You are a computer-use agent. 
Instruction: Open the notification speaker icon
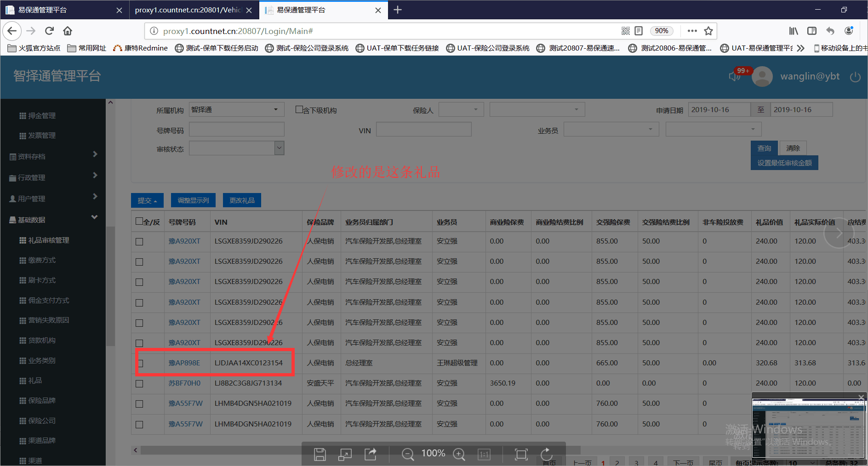coord(734,76)
